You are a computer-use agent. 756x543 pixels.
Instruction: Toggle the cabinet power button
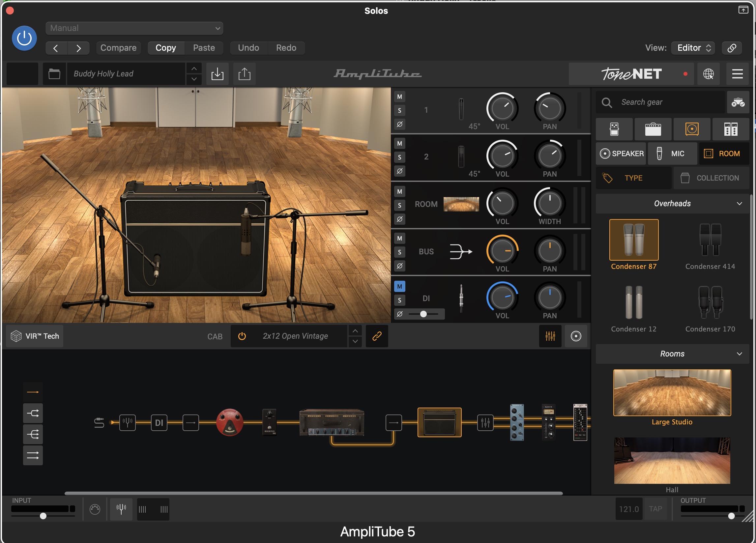242,336
